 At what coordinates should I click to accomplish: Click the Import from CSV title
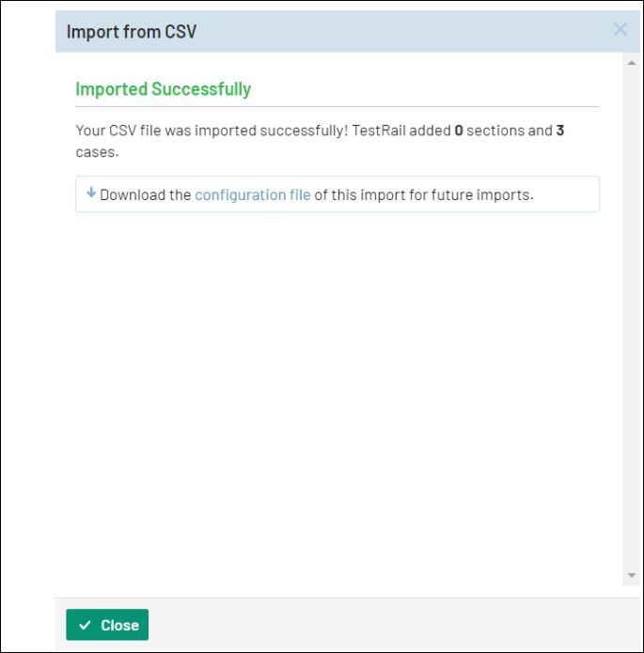coord(131,32)
